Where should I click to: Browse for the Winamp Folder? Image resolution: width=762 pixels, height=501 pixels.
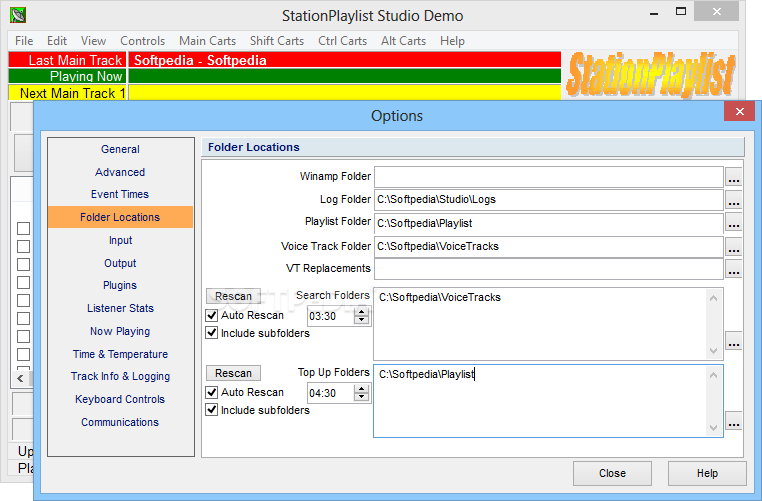(x=734, y=177)
